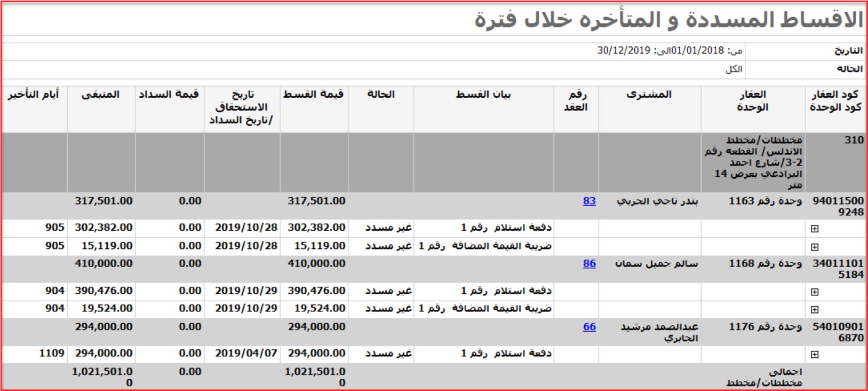This screenshot has width=868, height=391.
Task: Click the 1109 delay days cell
Action: point(52,353)
